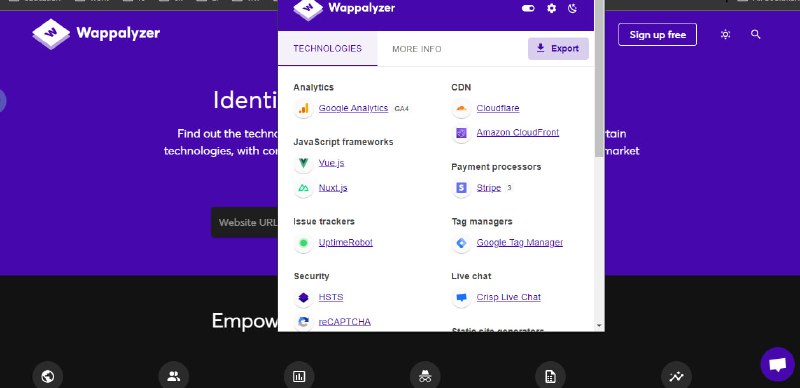Click the Sign up free button
Viewport: 800px width, 388px height.
657,35
